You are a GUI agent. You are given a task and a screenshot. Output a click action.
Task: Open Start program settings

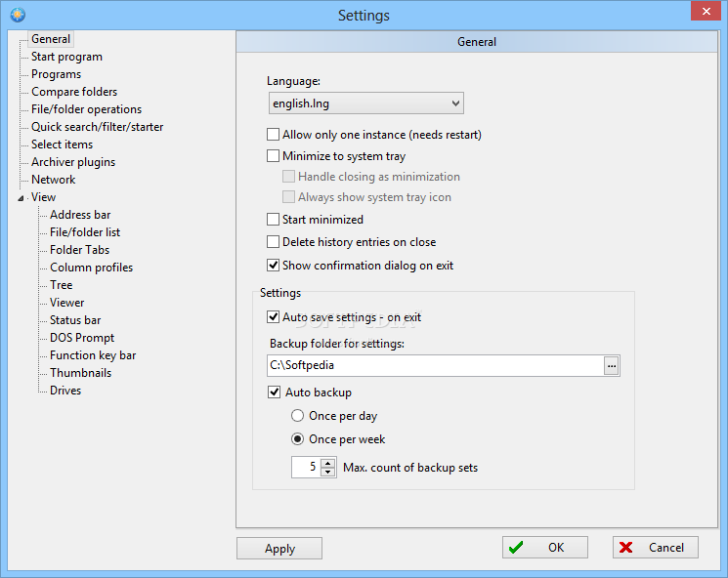[x=66, y=57]
